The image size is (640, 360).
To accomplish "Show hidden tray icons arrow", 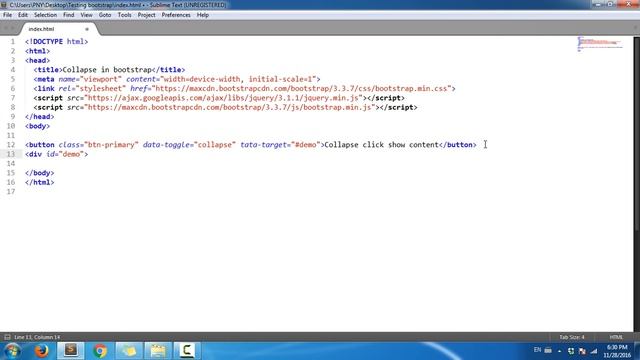I will click(560, 351).
